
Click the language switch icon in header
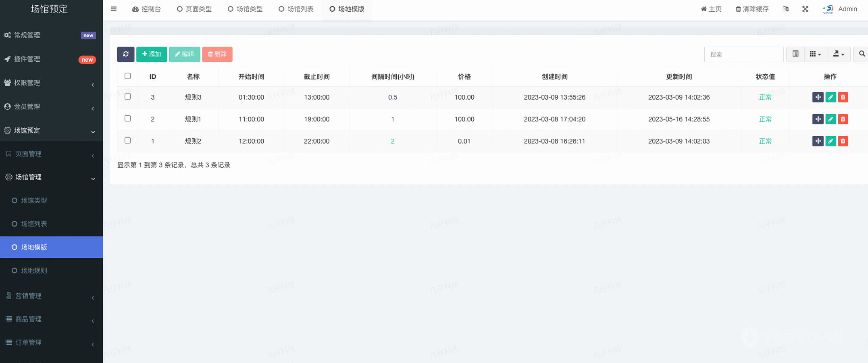pyautogui.click(x=785, y=9)
